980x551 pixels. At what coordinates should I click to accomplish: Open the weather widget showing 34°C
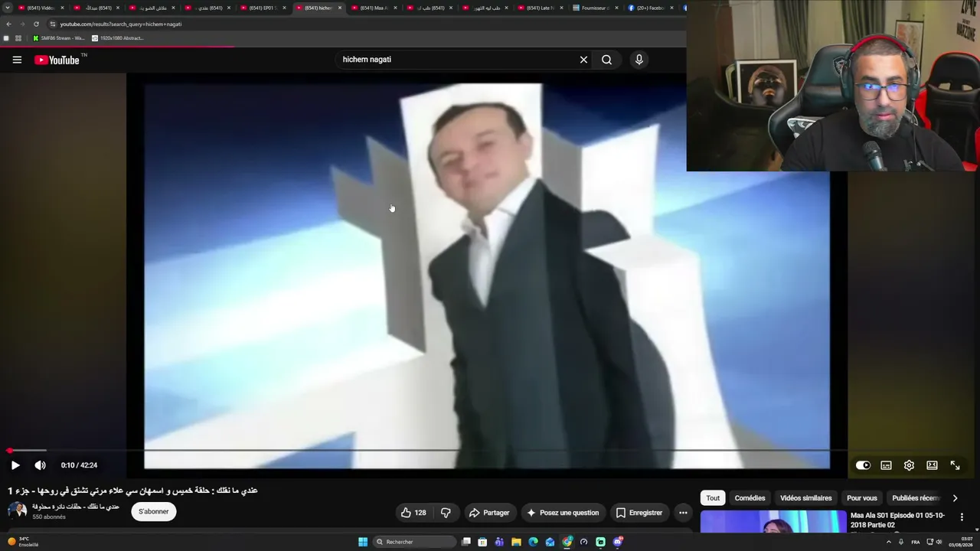23,542
